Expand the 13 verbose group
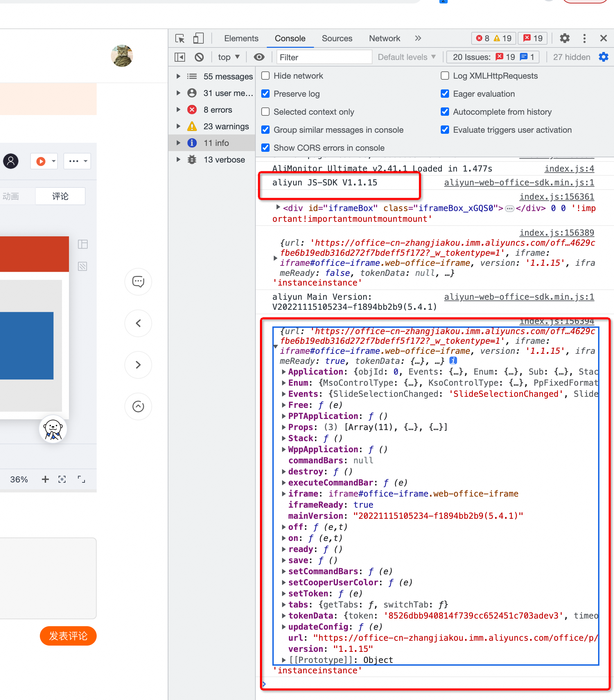Screen dimensions: 614x700 [x=178, y=160]
